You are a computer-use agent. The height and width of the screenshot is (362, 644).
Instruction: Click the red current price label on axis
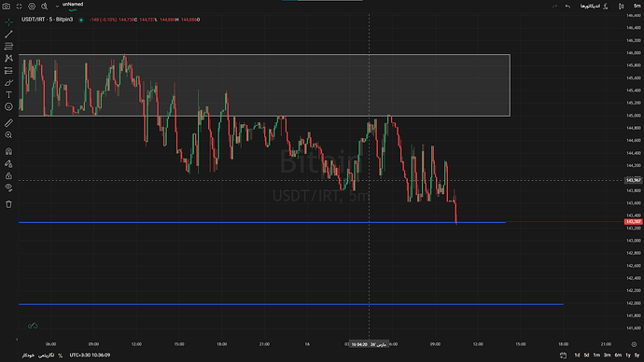tap(634, 222)
